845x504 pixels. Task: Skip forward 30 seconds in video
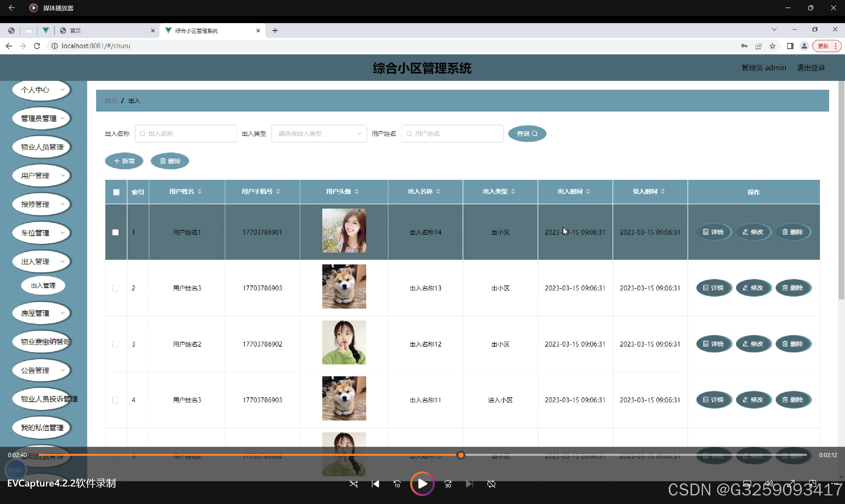click(448, 484)
